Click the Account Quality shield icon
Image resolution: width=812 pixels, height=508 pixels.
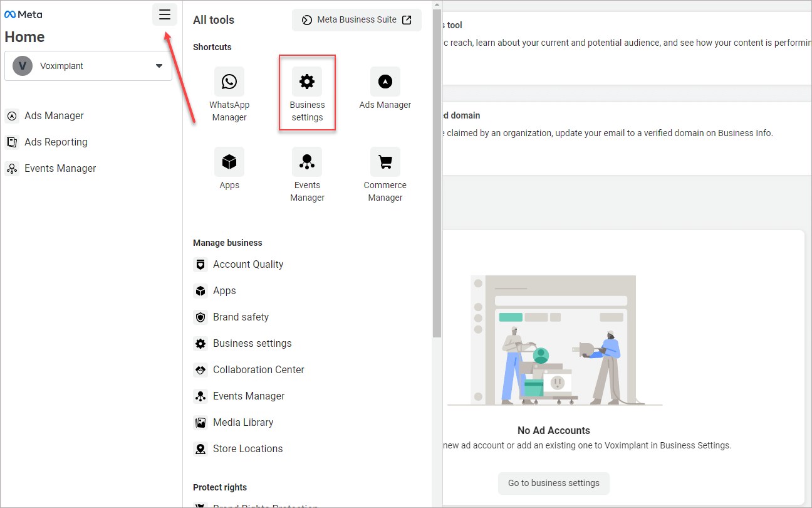200,265
